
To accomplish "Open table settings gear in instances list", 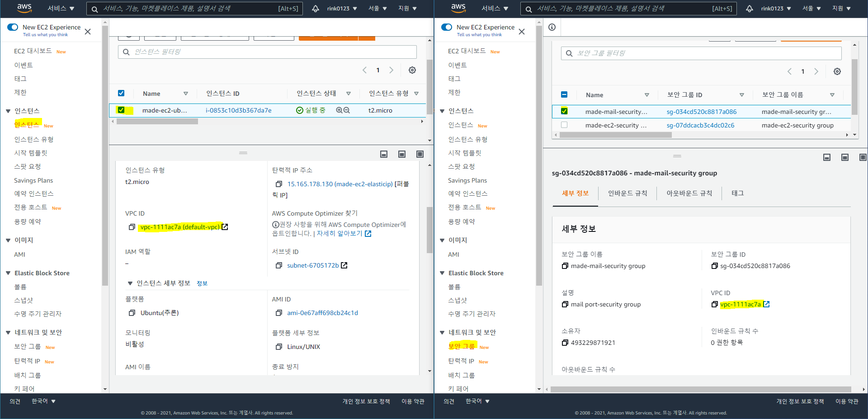I will (412, 70).
